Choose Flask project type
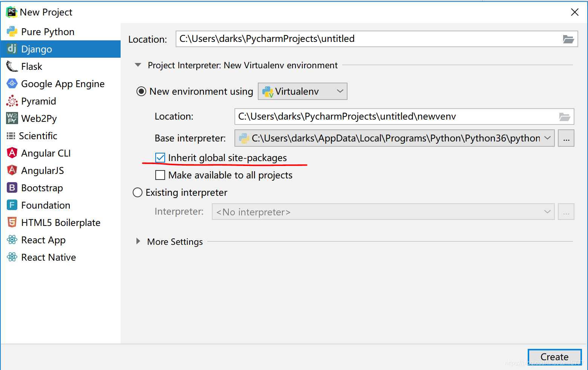 click(x=61, y=66)
